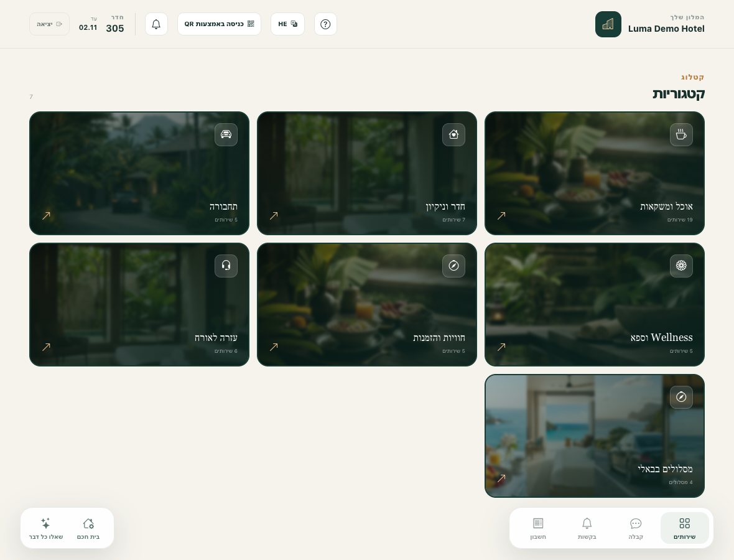Click the arrow on the Wellness and spa card
734x560 pixels.
tap(501, 347)
